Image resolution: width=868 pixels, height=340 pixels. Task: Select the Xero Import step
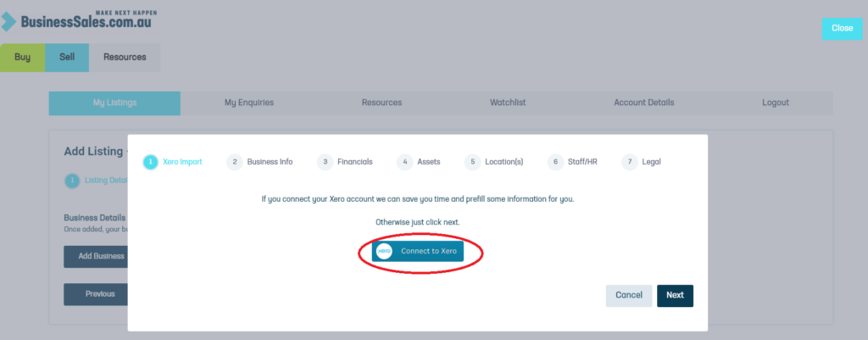(173, 162)
